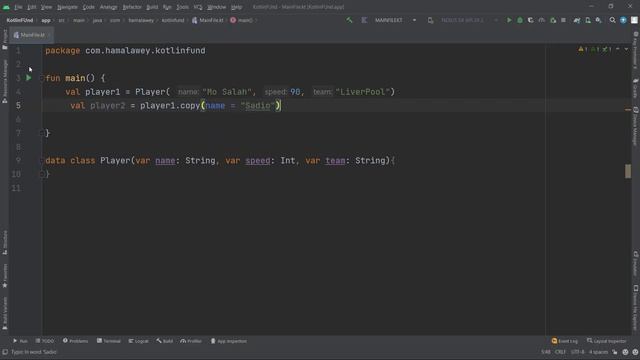
Task: Open the View menu
Action: click(x=46, y=7)
